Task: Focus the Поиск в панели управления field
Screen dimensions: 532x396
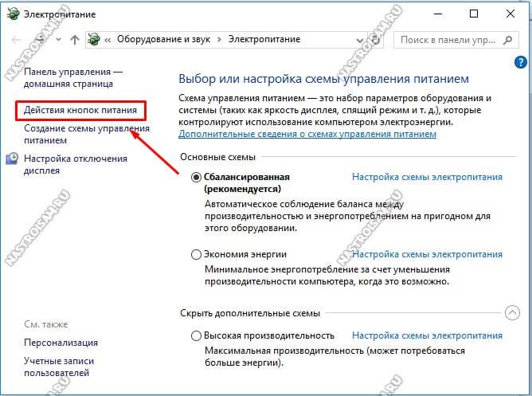Action: point(456,40)
